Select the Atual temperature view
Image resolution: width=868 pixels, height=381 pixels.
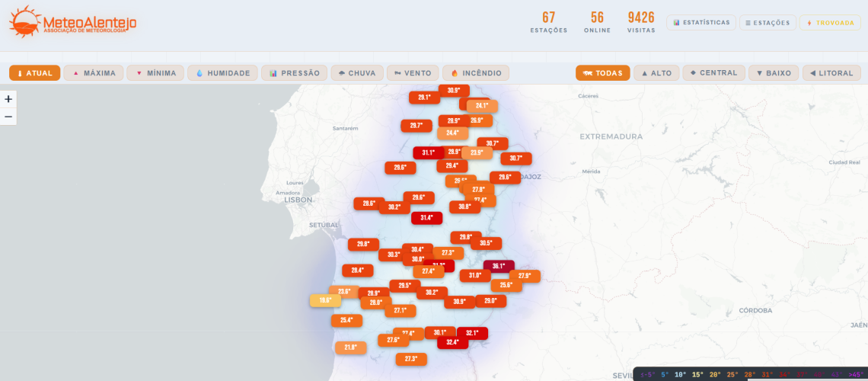pos(35,73)
